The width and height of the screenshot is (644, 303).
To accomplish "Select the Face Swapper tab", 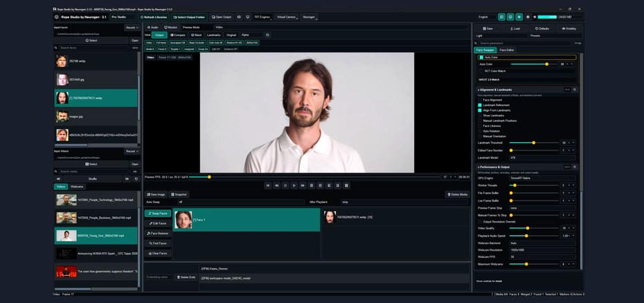I will 485,50.
